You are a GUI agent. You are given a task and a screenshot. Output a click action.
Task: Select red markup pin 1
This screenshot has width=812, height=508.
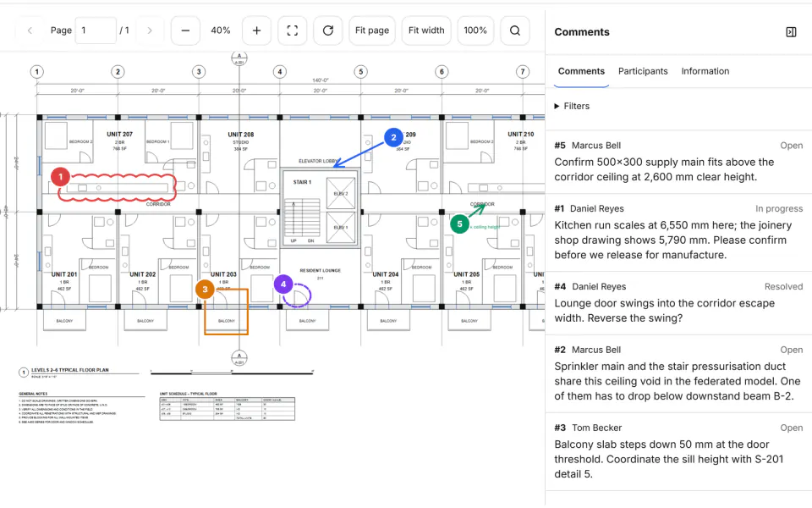pyautogui.click(x=61, y=177)
